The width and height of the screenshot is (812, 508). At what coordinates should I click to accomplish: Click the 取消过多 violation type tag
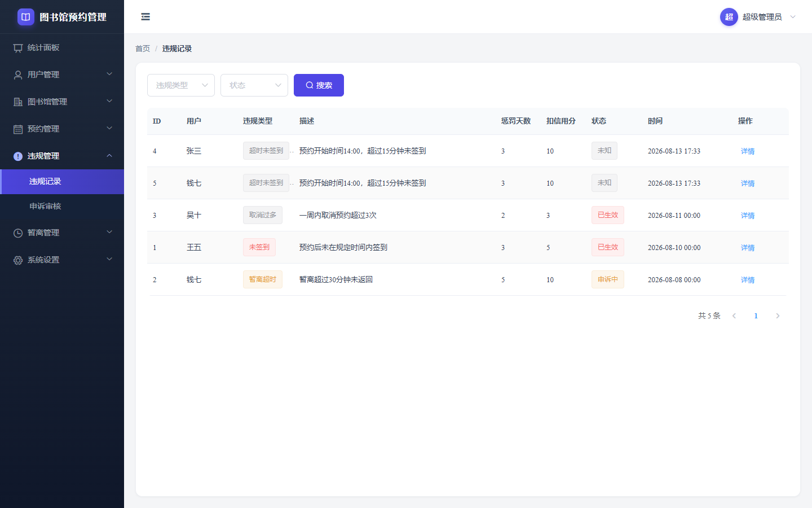point(263,215)
